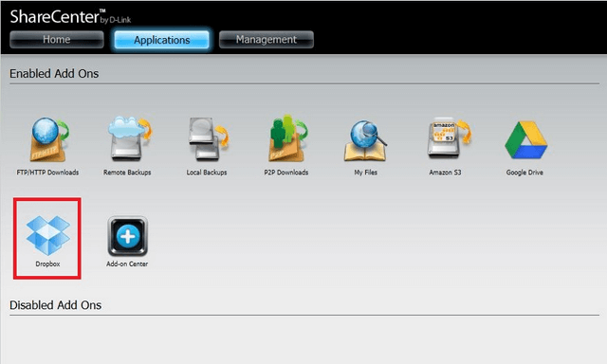Viewport: 607px width, 364px height.
Task: Select the P2P Downloads icon
Action: pos(287,138)
